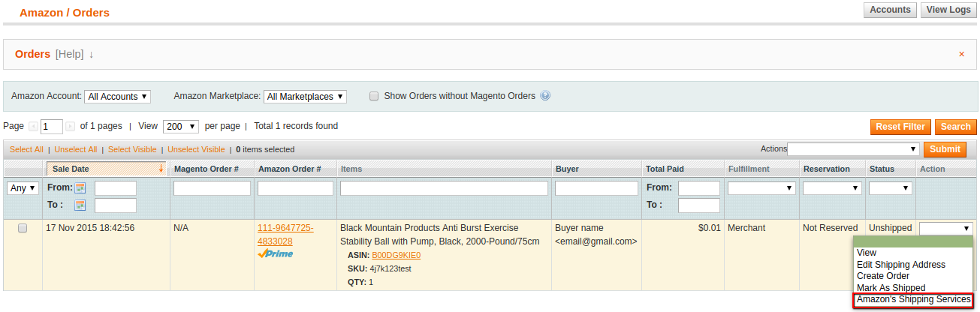Focus the Items filter field
Screen dimensions: 980x312
(444, 188)
